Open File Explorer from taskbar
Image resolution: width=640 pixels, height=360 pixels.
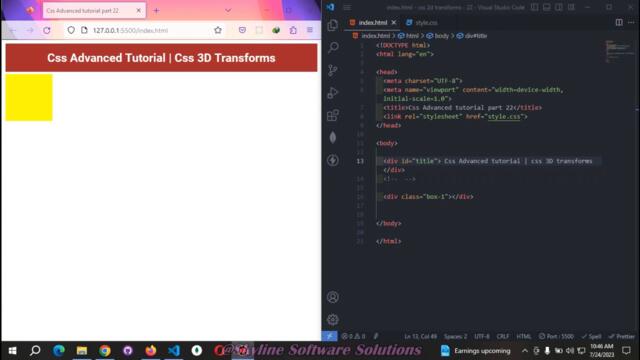click(x=82, y=351)
